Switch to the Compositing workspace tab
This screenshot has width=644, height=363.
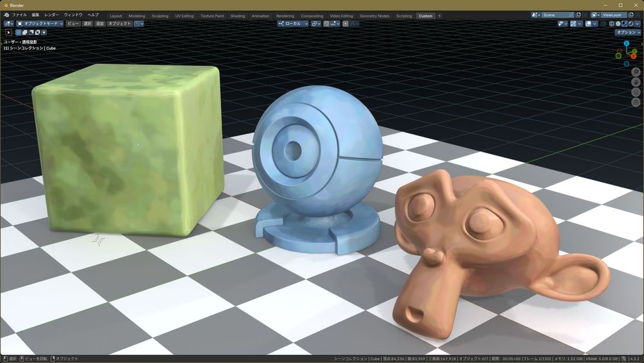coord(312,16)
